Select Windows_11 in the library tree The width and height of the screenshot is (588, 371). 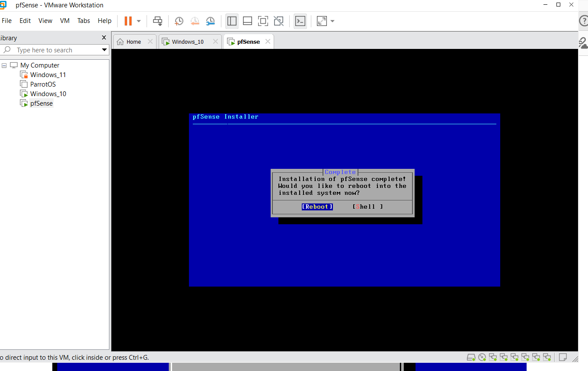point(48,75)
